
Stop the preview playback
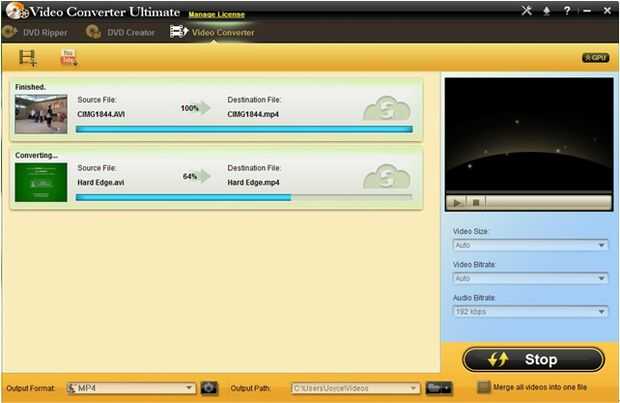click(476, 203)
